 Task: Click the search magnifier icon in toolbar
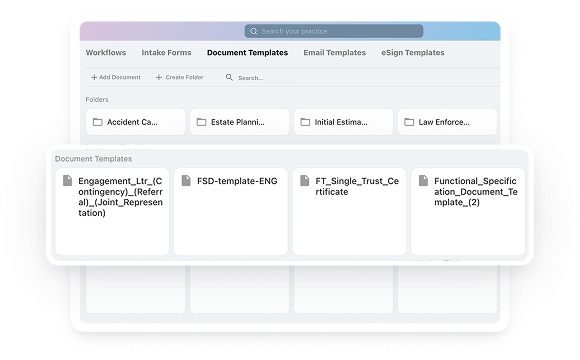coord(229,77)
